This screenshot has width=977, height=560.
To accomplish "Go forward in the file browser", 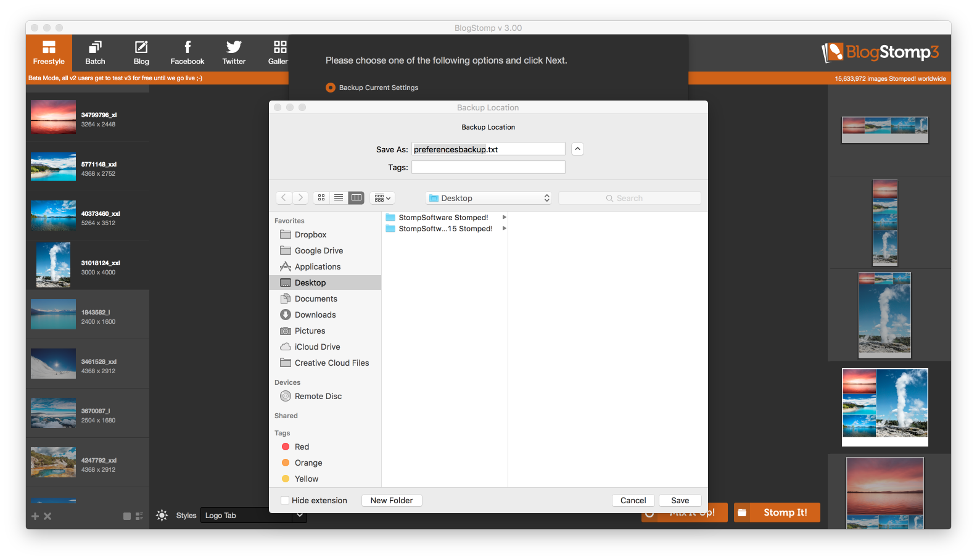I will [300, 198].
